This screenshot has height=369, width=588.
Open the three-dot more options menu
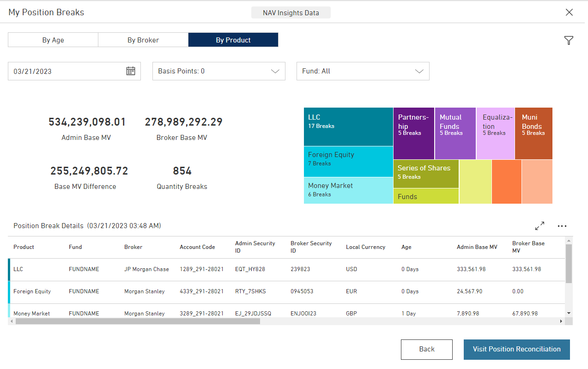point(562,226)
